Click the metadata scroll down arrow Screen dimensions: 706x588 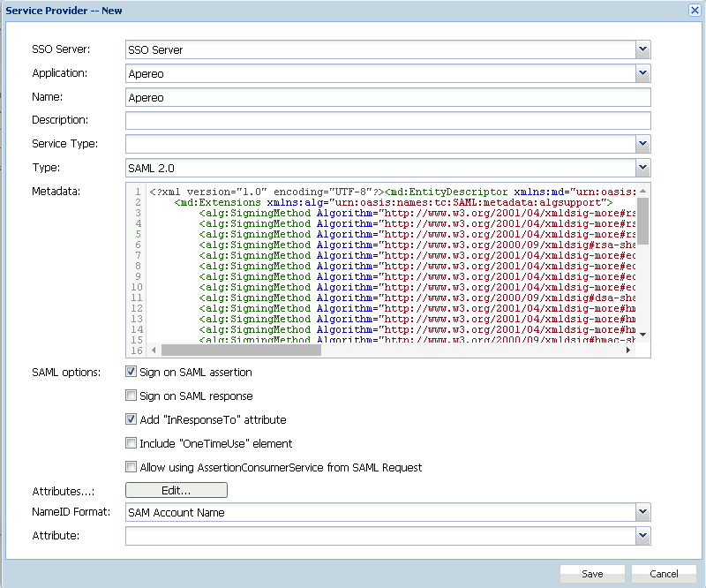click(x=642, y=335)
